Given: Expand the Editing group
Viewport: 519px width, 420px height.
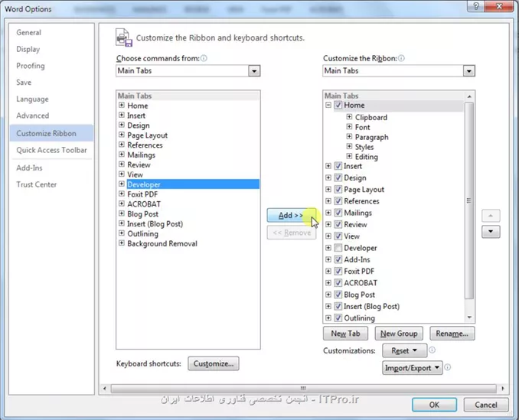Looking at the screenshot, I should 349,156.
